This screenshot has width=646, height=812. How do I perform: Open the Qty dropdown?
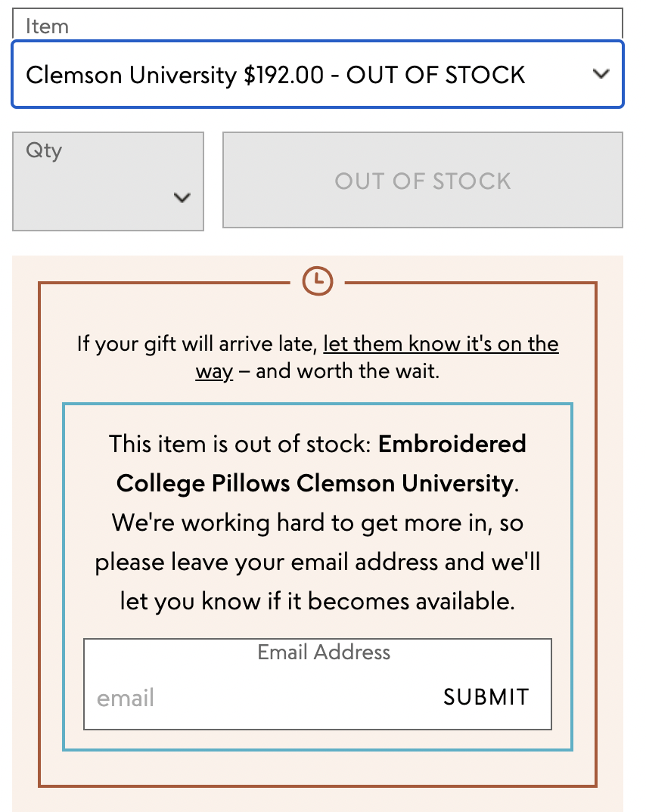click(x=108, y=181)
